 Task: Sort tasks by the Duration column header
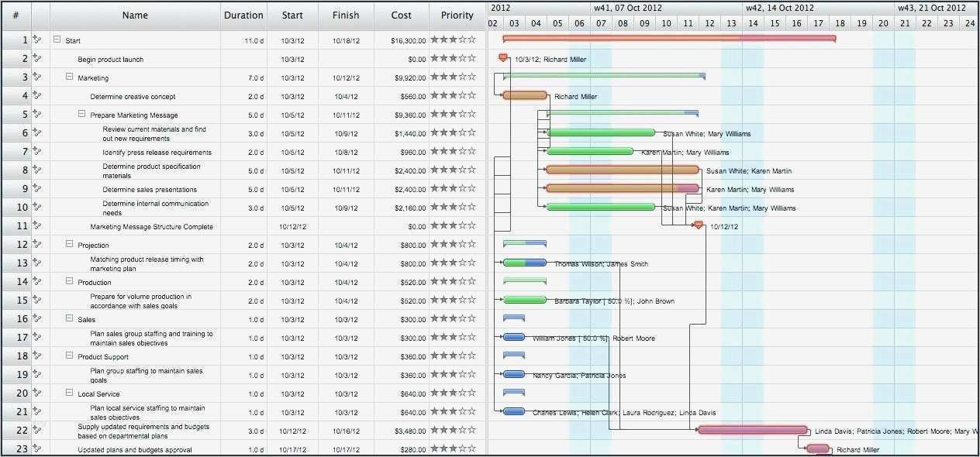(243, 15)
